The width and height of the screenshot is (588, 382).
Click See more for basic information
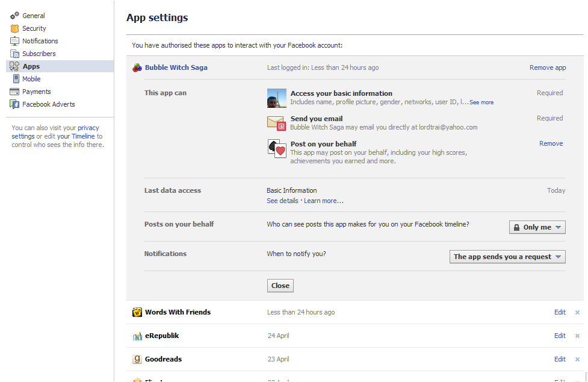pyautogui.click(x=481, y=102)
